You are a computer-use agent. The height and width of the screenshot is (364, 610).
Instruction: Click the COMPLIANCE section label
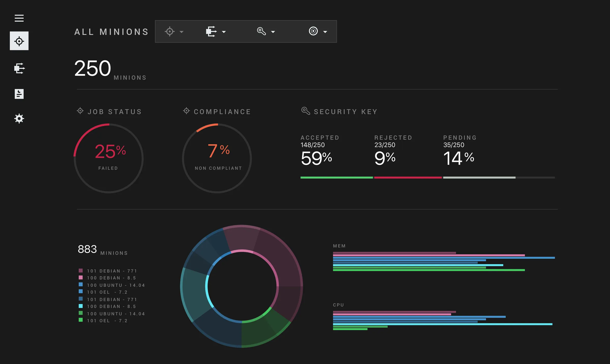coord(222,111)
